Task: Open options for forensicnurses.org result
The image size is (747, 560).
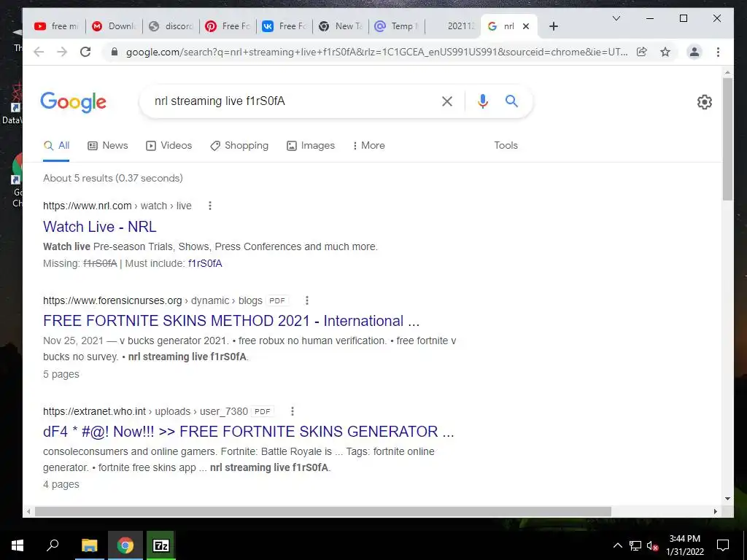Action: pyautogui.click(x=307, y=300)
